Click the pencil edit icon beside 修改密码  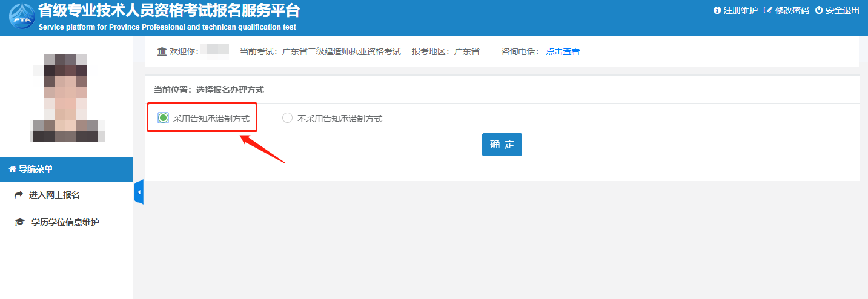[768, 10]
